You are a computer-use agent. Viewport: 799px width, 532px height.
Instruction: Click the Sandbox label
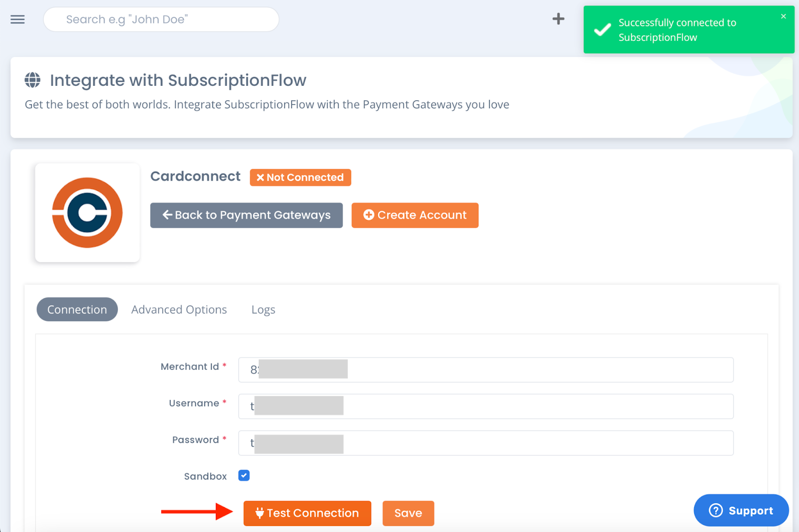pos(205,476)
